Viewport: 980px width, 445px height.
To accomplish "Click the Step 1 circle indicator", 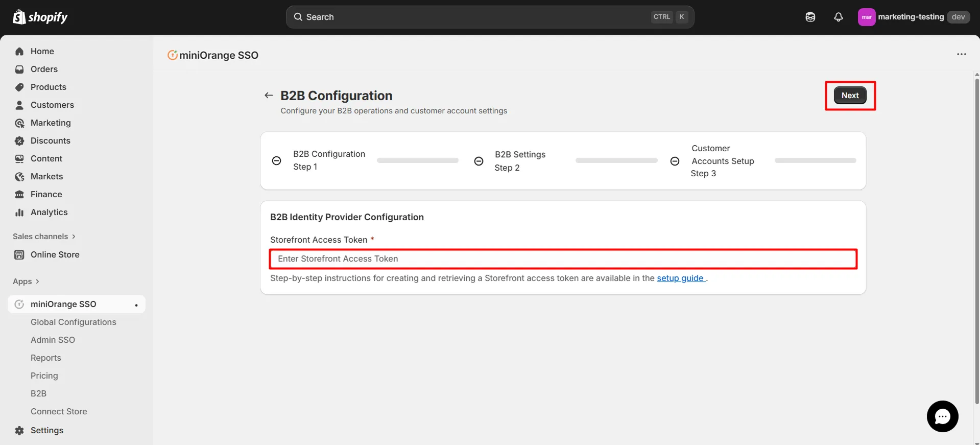I will (x=276, y=160).
